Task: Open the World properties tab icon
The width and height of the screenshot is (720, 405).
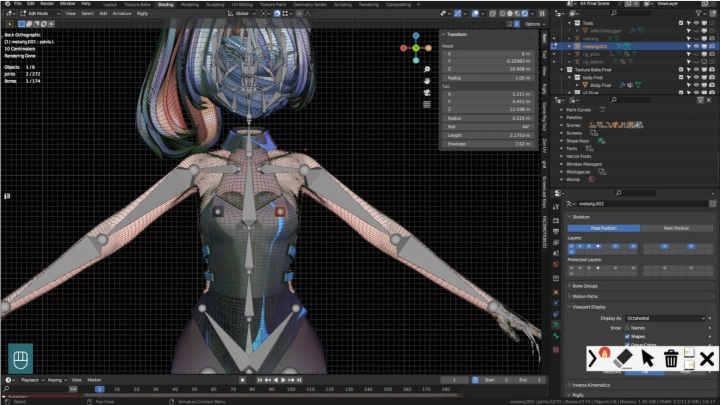Action: coord(556,264)
